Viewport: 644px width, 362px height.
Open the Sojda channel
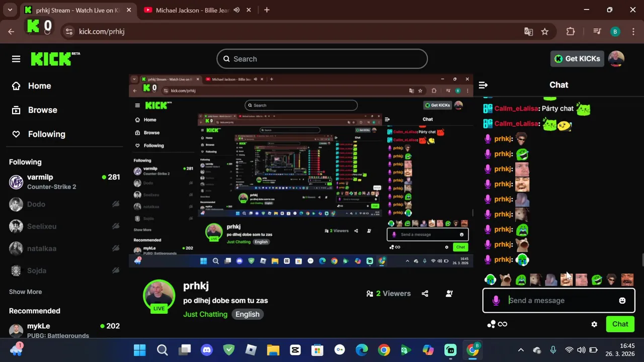(x=64, y=270)
